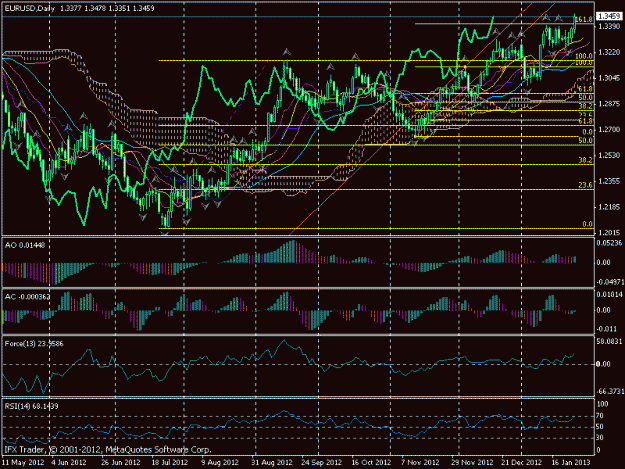
Task: Click the 1.2365 price axis value
Action: pyautogui.click(x=608, y=181)
